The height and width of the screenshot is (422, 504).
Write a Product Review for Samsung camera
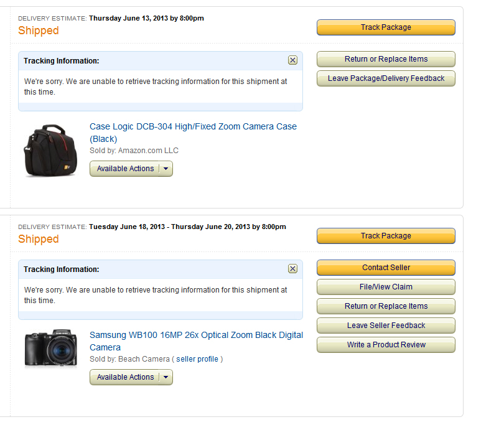(x=386, y=345)
